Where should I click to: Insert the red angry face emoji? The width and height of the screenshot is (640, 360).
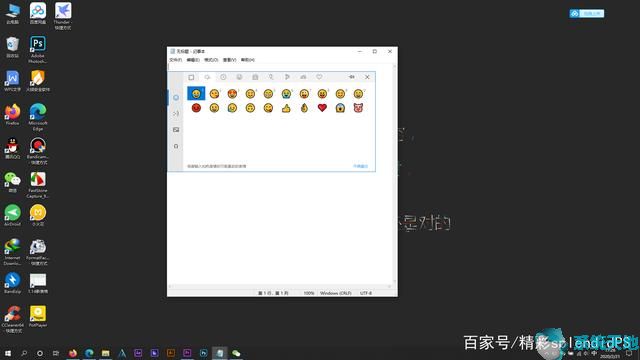[196, 108]
